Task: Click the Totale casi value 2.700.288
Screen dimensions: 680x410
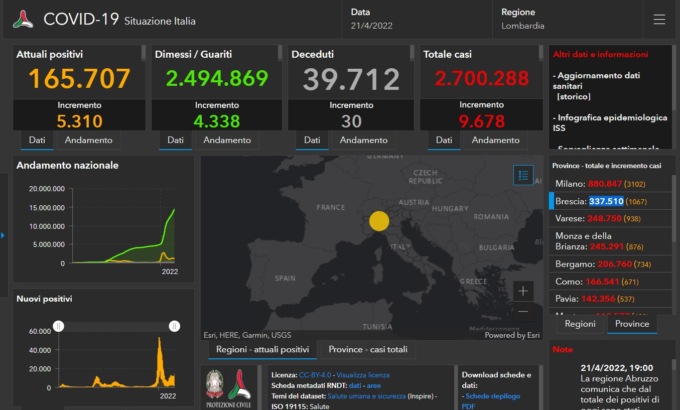Action: tap(481, 79)
